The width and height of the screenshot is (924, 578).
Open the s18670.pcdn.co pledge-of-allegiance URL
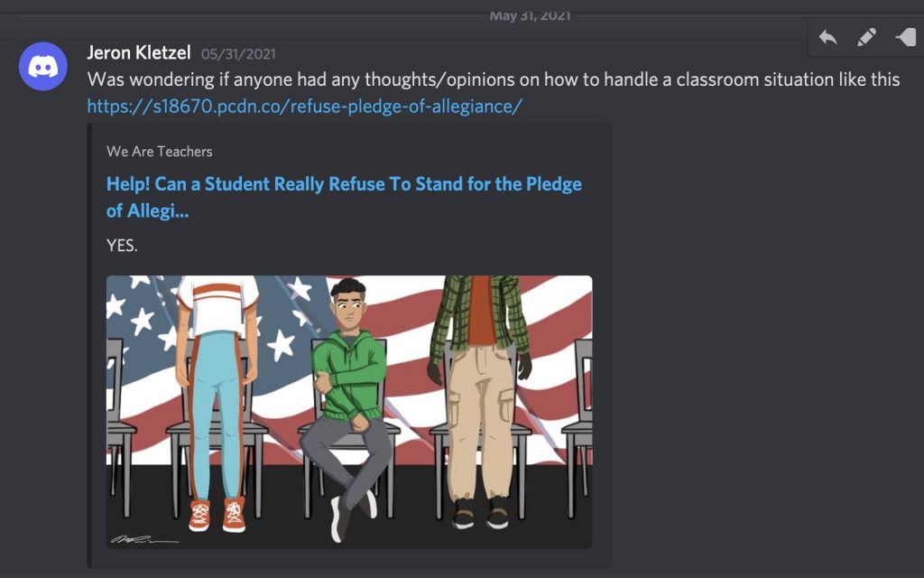pos(305,107)
